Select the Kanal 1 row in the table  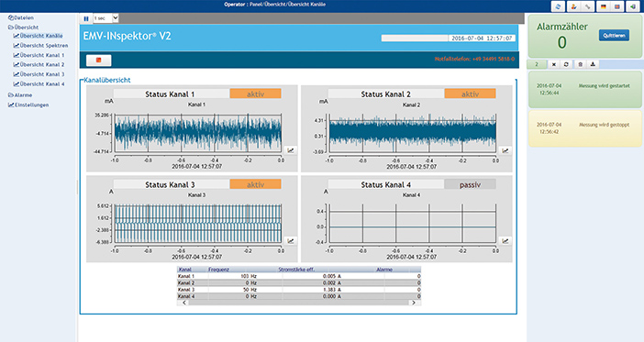299,276
